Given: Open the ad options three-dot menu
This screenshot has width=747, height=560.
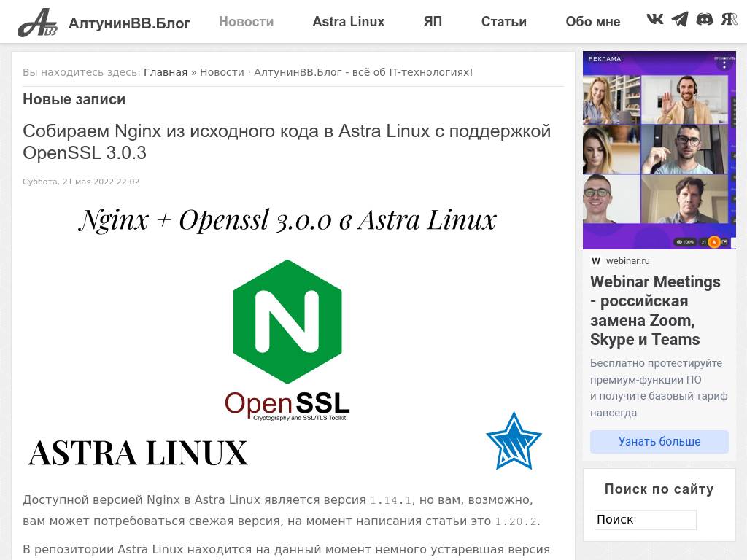Looking at the screenshot, I should tap(724, 63).
